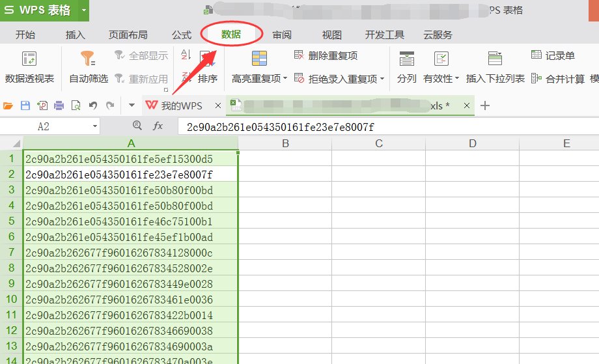Open the 数据透视表 pivot table tool
The width and height of the screenshot is (599, 364).
coord(29,67)
